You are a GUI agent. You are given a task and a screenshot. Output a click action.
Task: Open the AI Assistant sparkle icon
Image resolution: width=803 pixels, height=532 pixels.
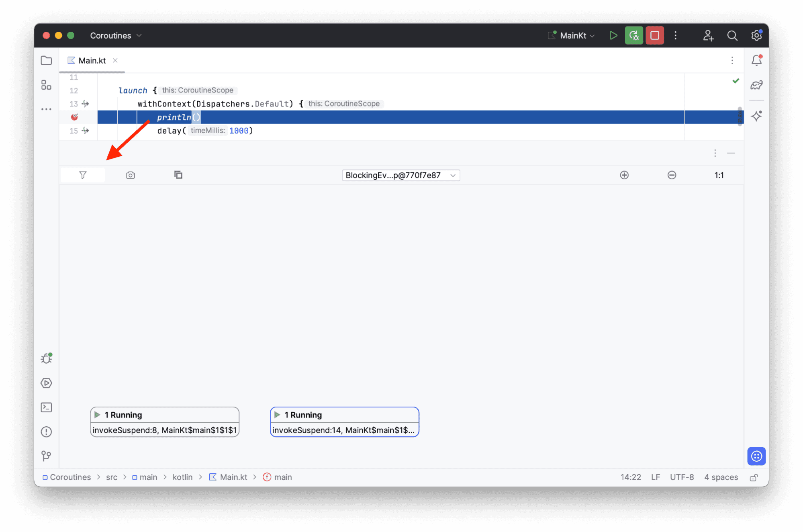[x=756, y=117]
